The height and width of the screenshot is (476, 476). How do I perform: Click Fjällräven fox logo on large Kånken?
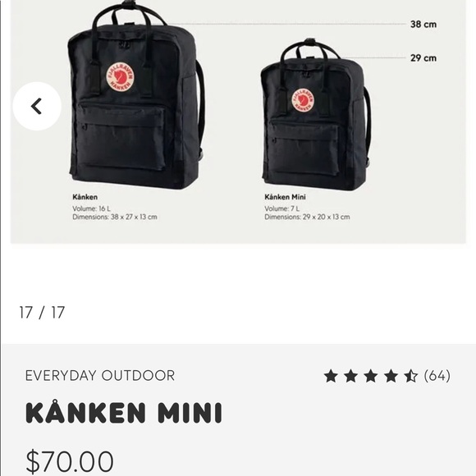[x=120, y=76]
